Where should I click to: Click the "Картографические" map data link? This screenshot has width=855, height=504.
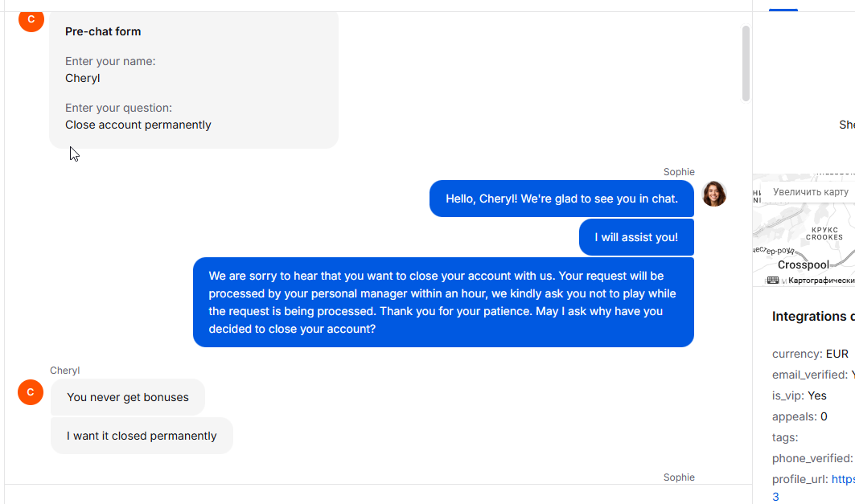click(820, 281)
